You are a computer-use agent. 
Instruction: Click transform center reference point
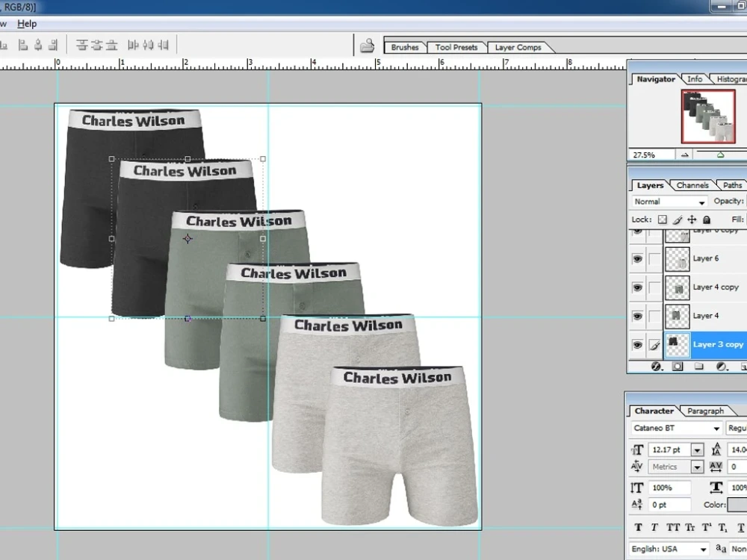[187, 239]
